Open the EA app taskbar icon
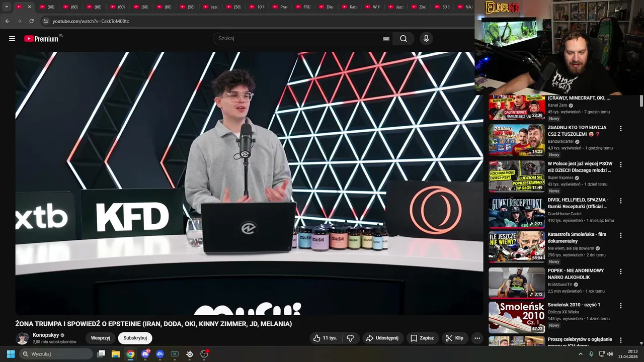 [x=160, y=354]
